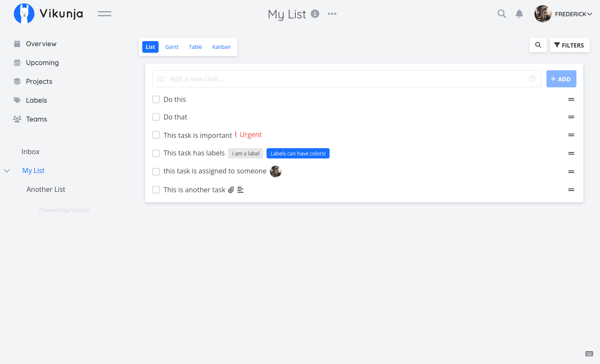This screenshot has width=600, height=364.
Task: Click the drag handle for Do this
Action: pyautogui.click(x=571, y=99)
